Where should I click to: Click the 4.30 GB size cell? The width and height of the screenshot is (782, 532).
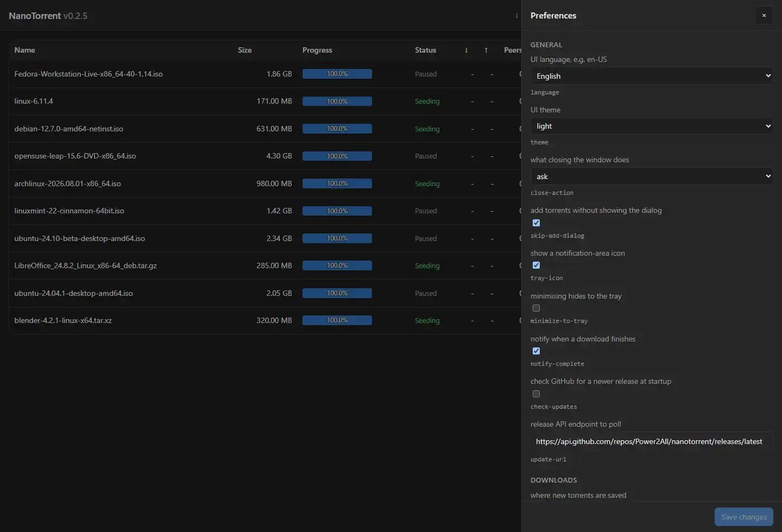point(279,156)
